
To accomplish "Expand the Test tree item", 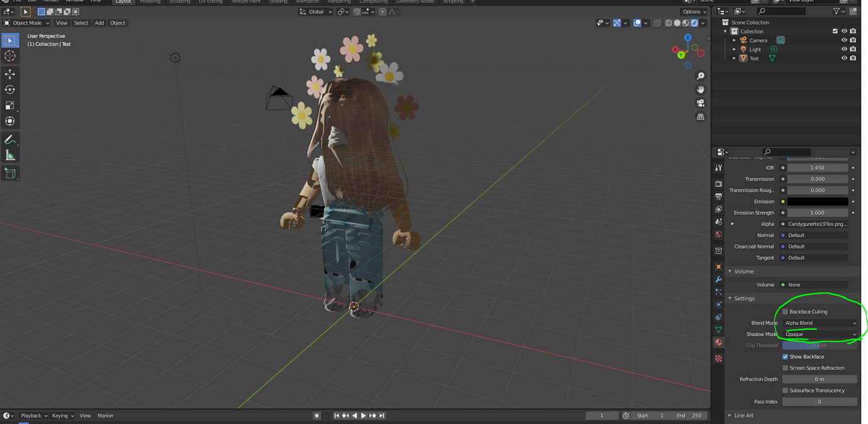I will (x=734, y=59).
